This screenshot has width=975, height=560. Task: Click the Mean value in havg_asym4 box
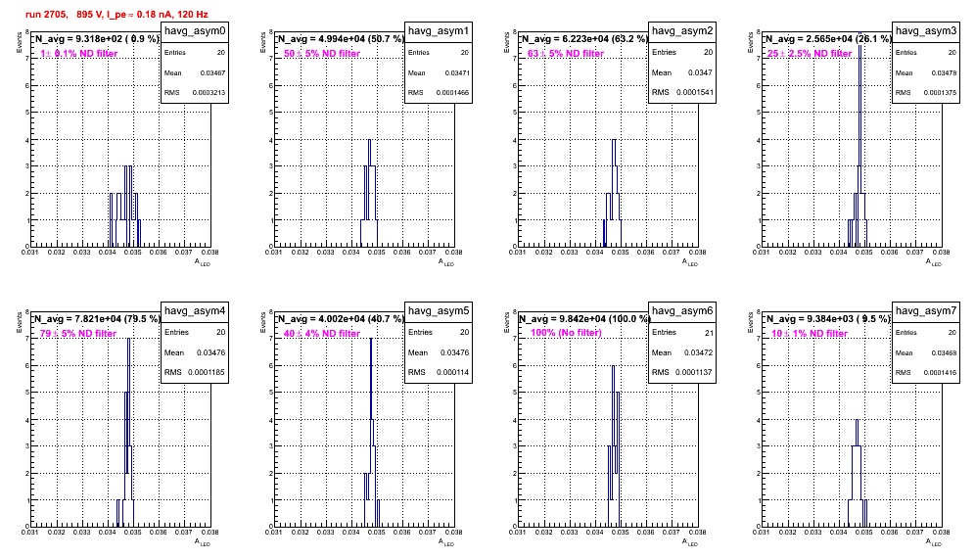(210, 352)
